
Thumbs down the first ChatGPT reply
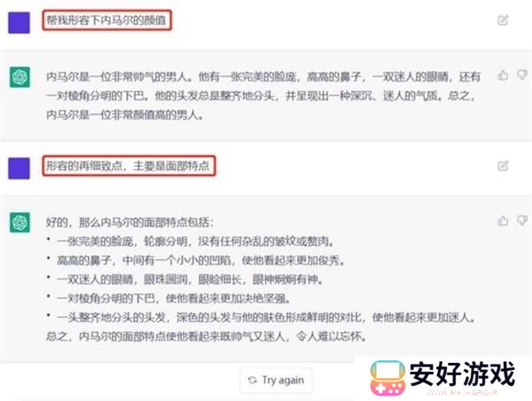(522, 75)
